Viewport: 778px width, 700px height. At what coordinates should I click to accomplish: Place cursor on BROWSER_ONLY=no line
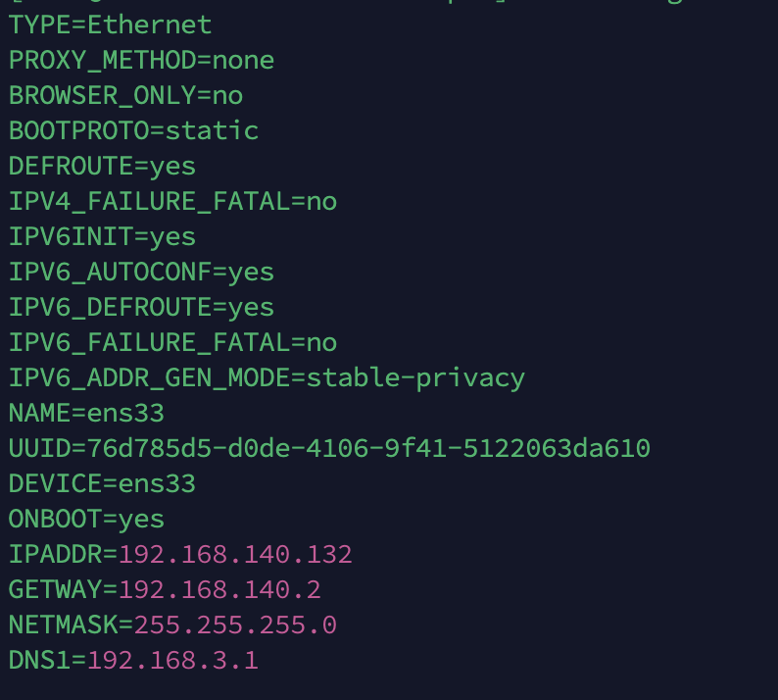(x=126, y=96)
